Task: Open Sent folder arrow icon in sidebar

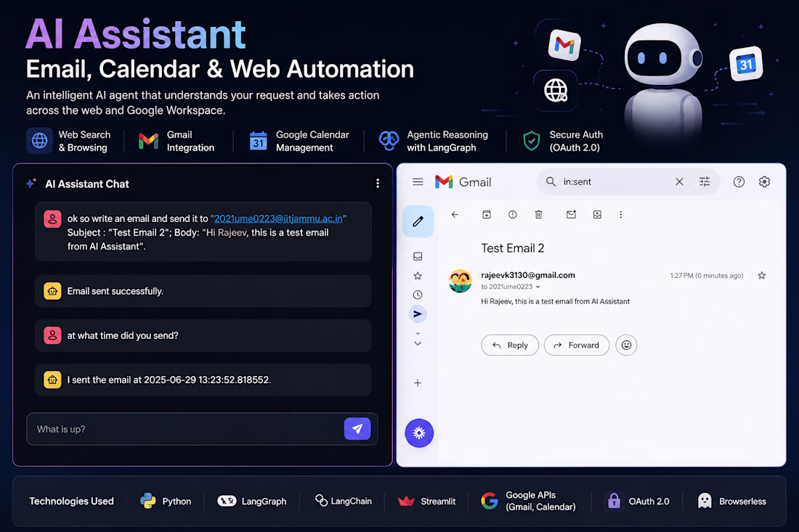Action: [x=418, y=314]
